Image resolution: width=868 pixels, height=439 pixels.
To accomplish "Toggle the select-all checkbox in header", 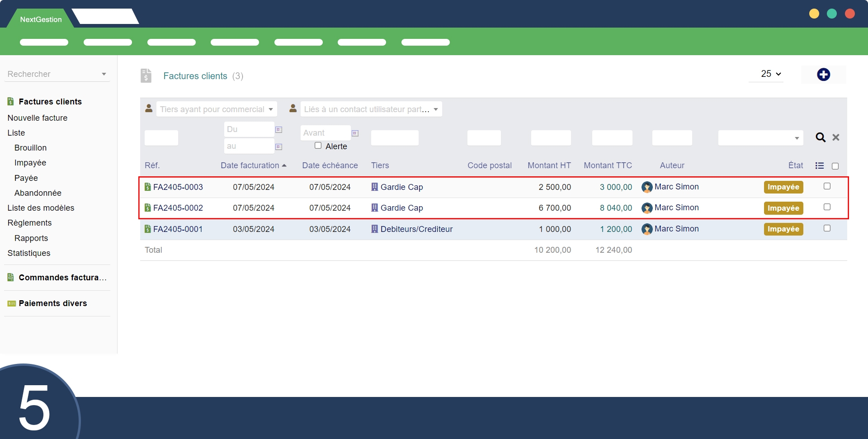I will click(835, 166).
